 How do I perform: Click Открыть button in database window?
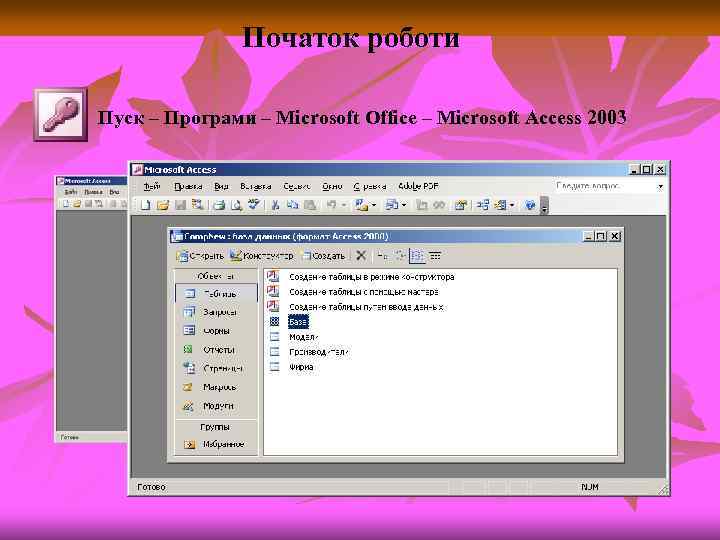tap(201, 256)
